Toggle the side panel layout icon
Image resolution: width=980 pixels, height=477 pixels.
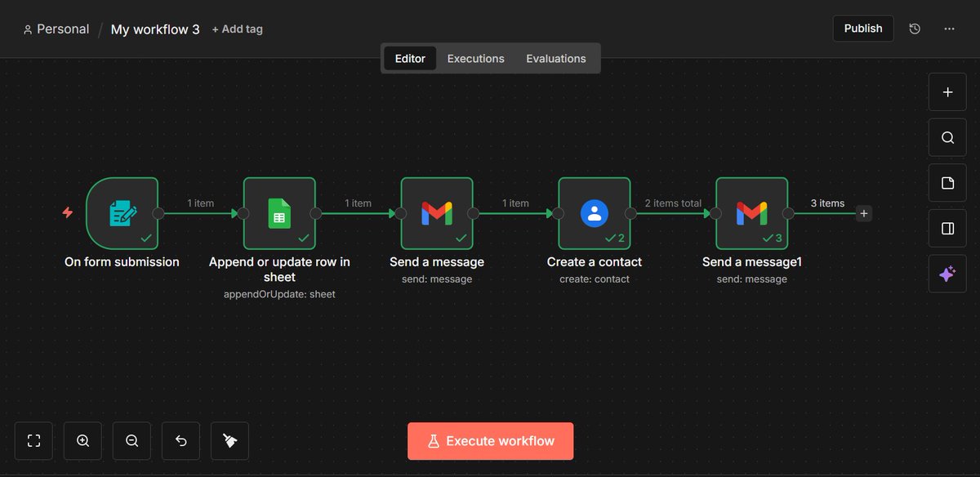click(x=947, y=229)
